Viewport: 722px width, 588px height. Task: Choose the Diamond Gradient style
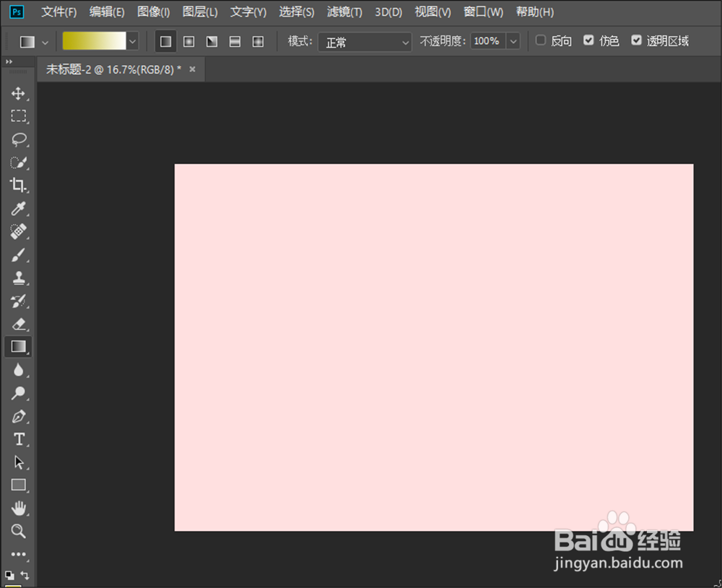pyautogui.click(x=258, y=41)
